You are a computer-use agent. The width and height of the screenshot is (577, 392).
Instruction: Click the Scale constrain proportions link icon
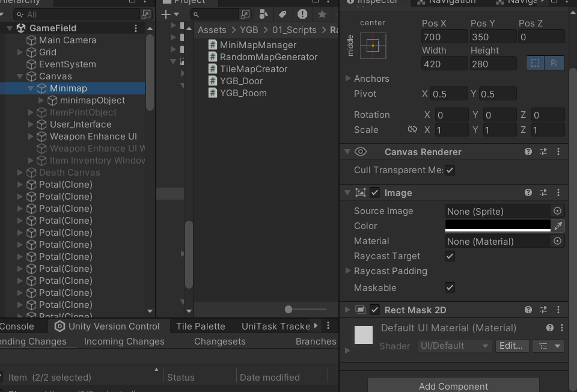(x=412, y=129)
